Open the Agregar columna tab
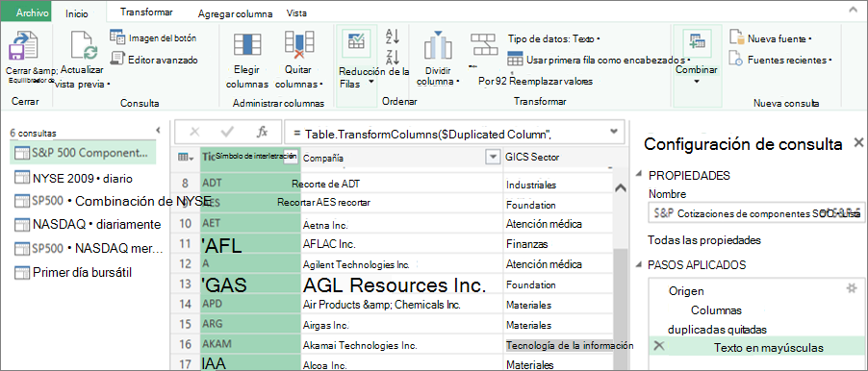This screenshot has height=371, width=868. 235,13
